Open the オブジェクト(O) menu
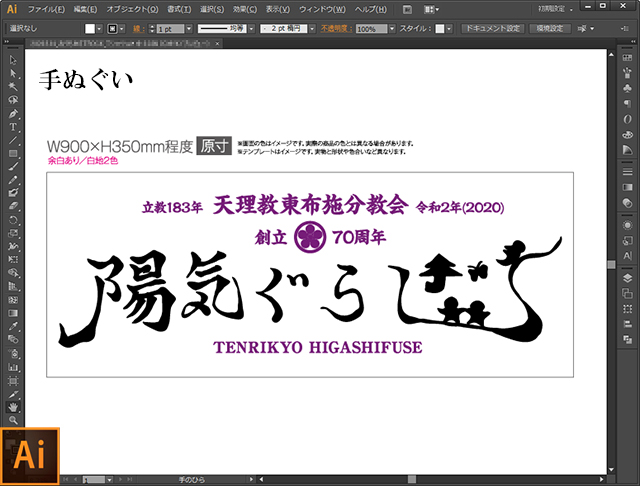Image resolution: width=640 pixels, height=486 pixels. pos(133,9)
